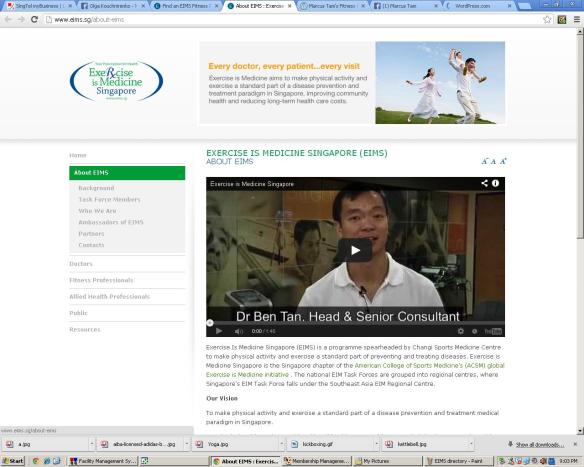Close the downloads bar

(575, 444)
